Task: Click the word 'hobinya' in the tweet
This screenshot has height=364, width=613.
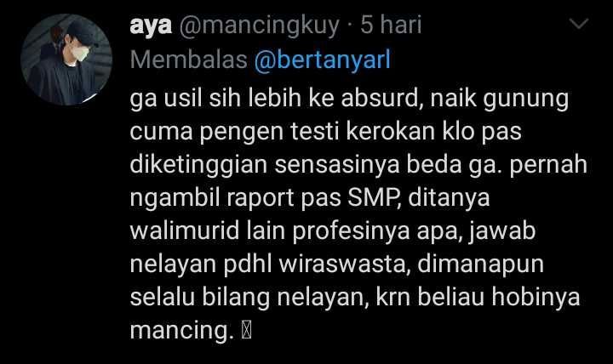Action: coord(536,298)
